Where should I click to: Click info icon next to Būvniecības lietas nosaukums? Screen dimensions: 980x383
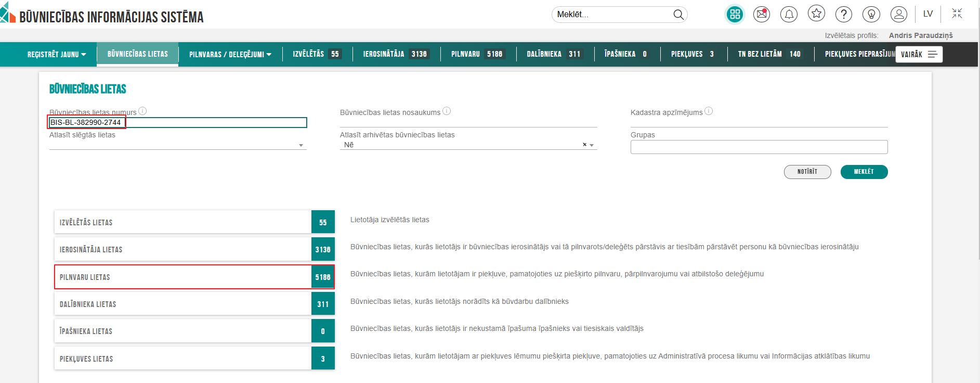[447, 111]
